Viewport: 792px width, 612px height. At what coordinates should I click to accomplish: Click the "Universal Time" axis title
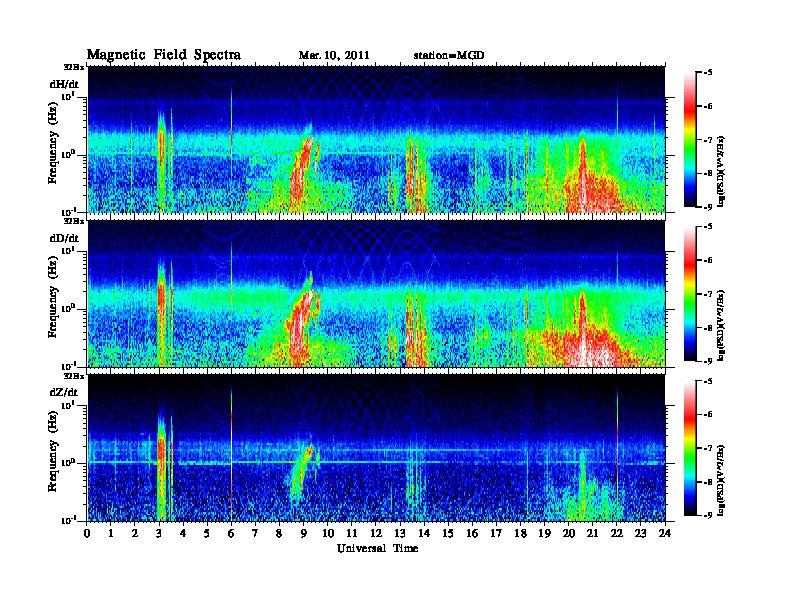(x=377, y=548)
